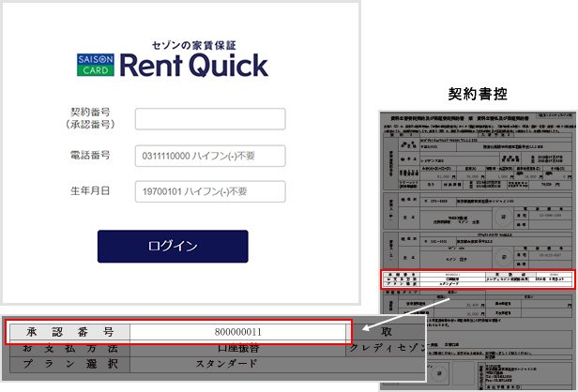
Task: Click the 契約書控 heading
Action: [x=478, y=94]
